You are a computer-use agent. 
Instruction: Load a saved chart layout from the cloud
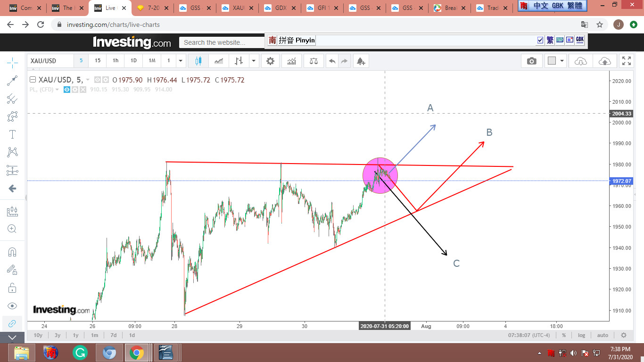coord(581,61)
